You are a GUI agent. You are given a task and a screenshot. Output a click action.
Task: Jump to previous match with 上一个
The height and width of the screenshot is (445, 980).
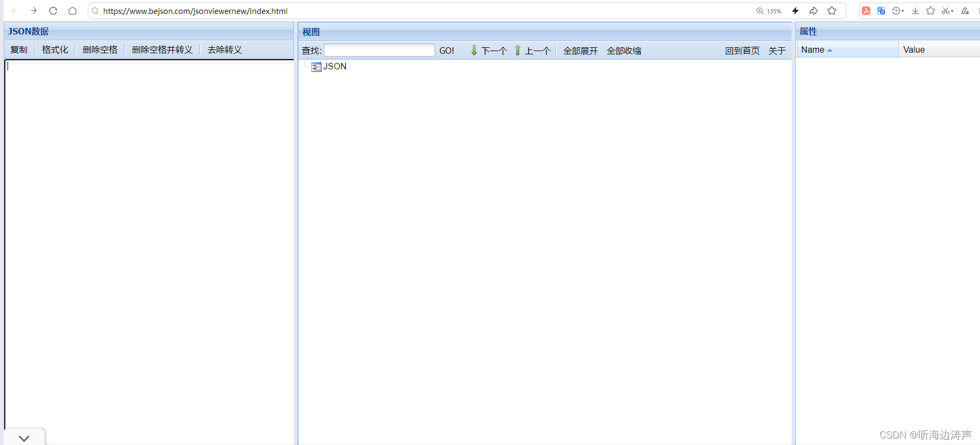(538, 51)
